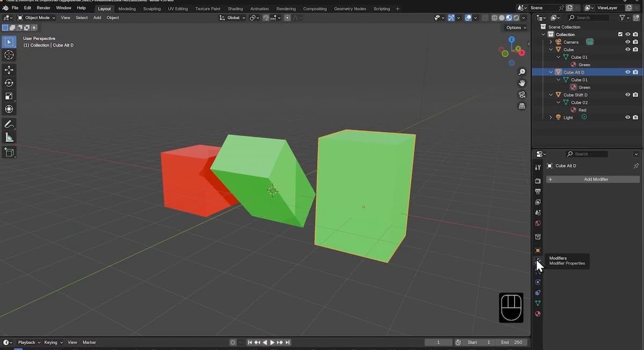
Task: Click the Add Modifier button
Action: click(x=593, y=180)
